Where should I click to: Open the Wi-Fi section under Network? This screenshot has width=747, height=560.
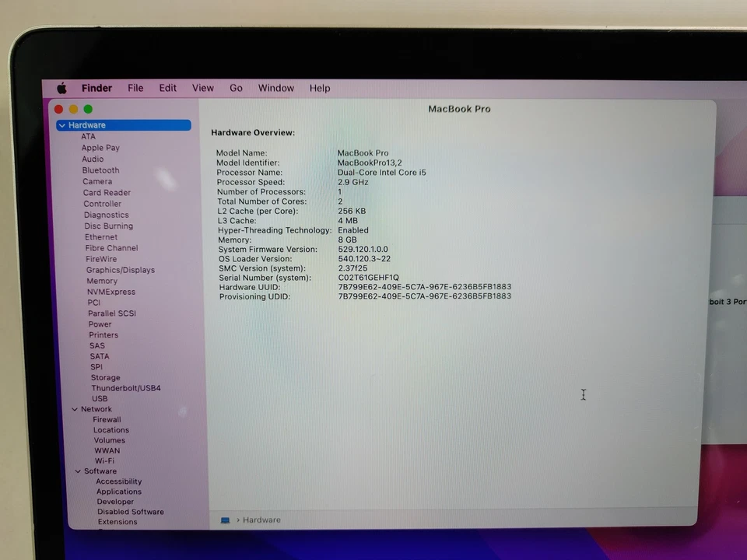point(104,460)
